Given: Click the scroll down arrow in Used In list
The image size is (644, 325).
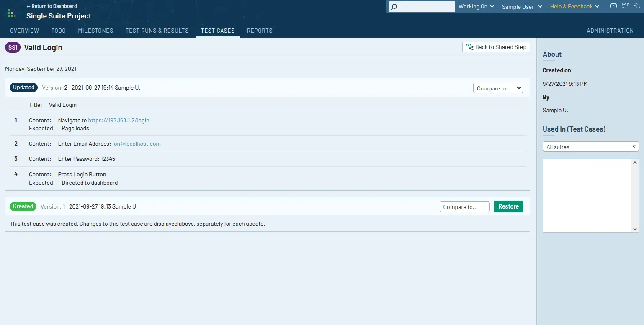Looking at the screenshot, I should click(x=635, y=229).
